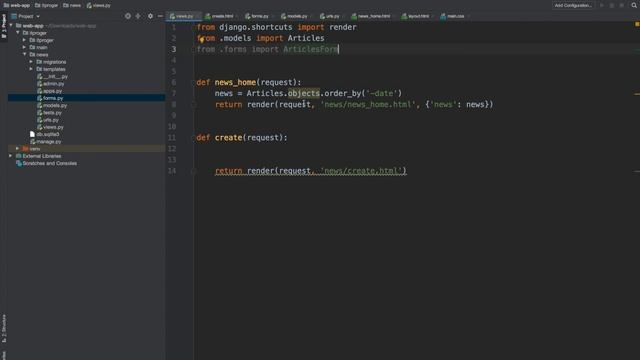Click the 'create' function name on line 11
640x360 pixels.
(228, 138)
